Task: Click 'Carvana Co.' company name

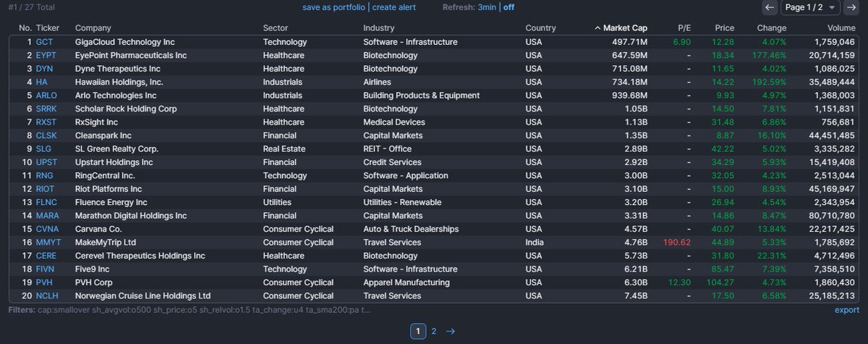Action: click(x=98, y=229)
